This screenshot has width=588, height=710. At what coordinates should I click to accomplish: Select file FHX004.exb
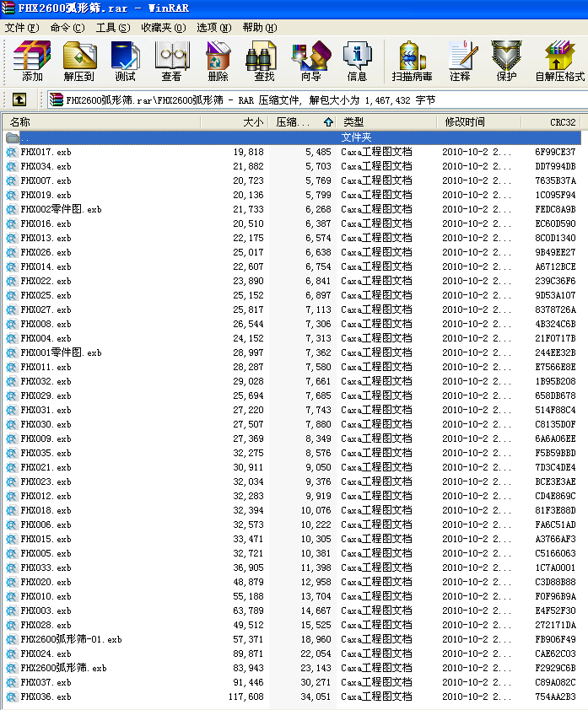tap(46, 339)
